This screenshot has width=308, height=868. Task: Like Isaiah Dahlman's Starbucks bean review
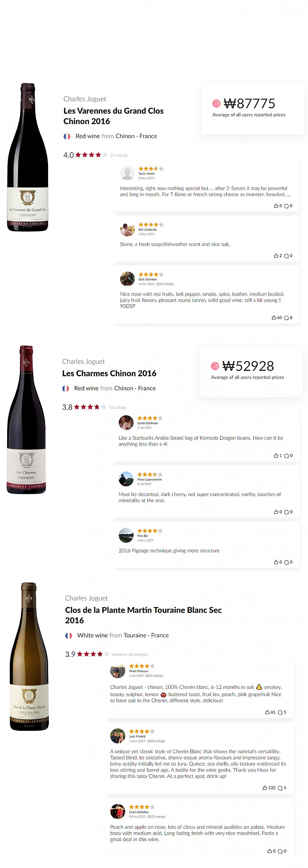[276, 455]
